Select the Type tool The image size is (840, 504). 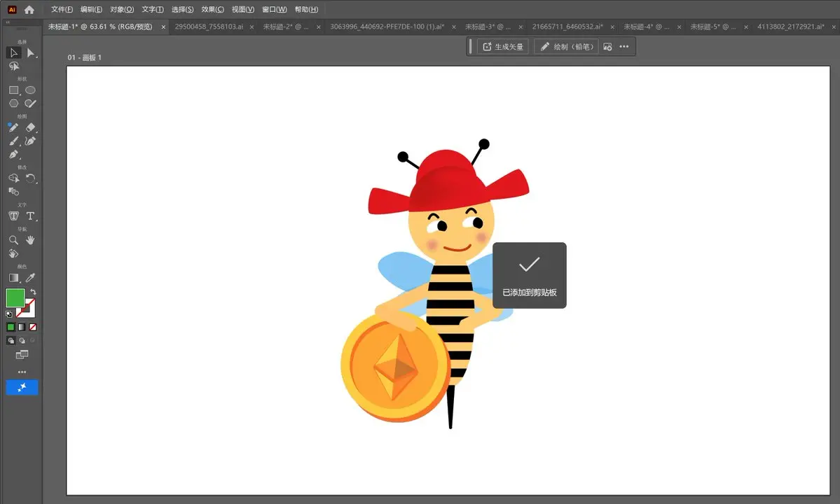click(30, 216)
